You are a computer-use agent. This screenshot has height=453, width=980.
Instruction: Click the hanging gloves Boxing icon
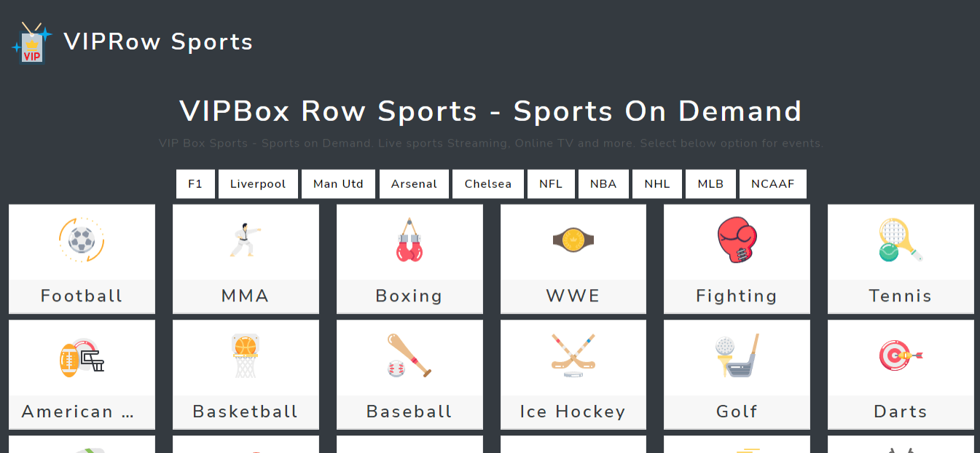point(409,240)
